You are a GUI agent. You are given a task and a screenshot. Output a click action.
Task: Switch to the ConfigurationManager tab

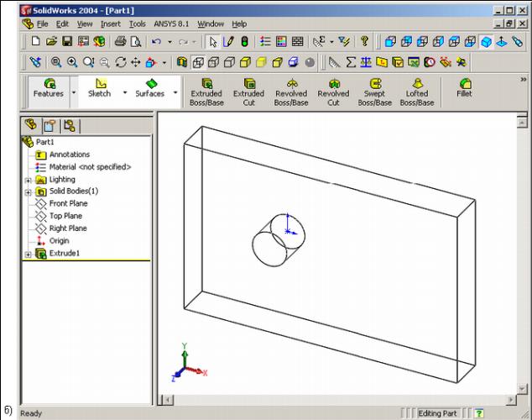pyautogui.click(x=70, y=126)
